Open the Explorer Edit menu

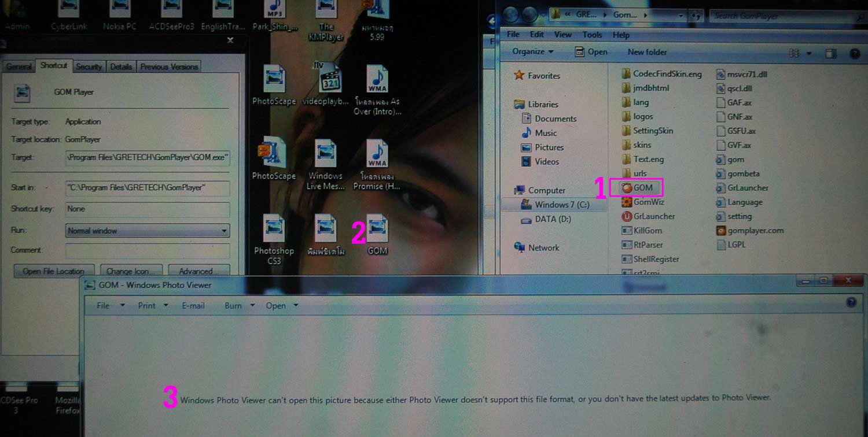[x=537, y=35]
